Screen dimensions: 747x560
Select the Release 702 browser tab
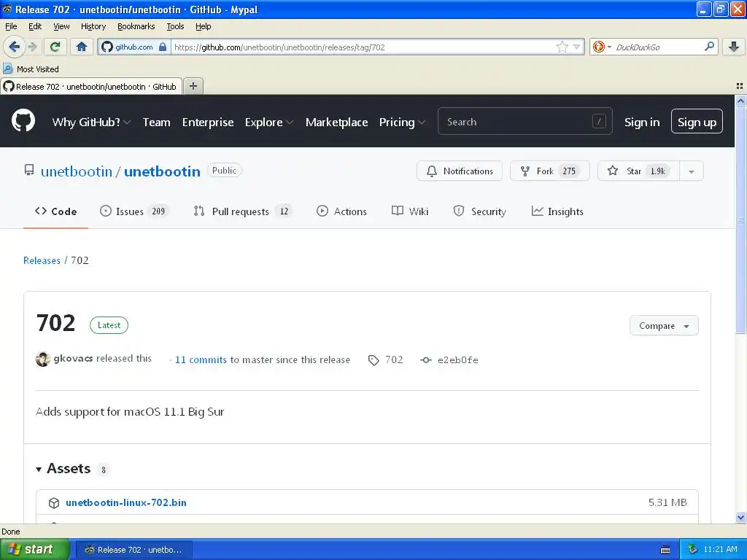91,86
